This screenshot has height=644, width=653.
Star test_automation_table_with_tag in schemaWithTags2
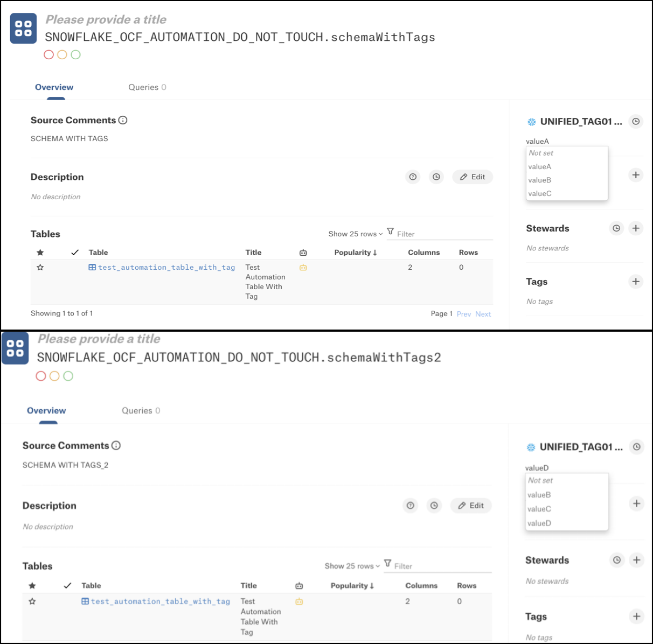pos(32,601)
